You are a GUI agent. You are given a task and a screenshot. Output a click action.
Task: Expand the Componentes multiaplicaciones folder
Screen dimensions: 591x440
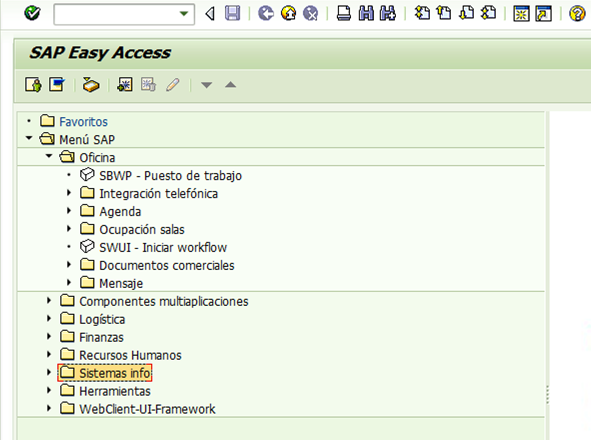[49, 300]
